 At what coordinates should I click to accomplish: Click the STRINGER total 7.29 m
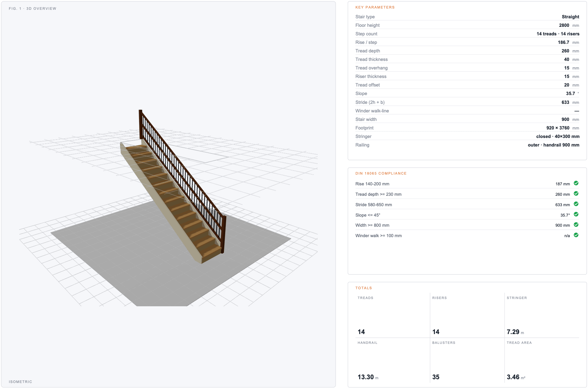click(515, 332)
